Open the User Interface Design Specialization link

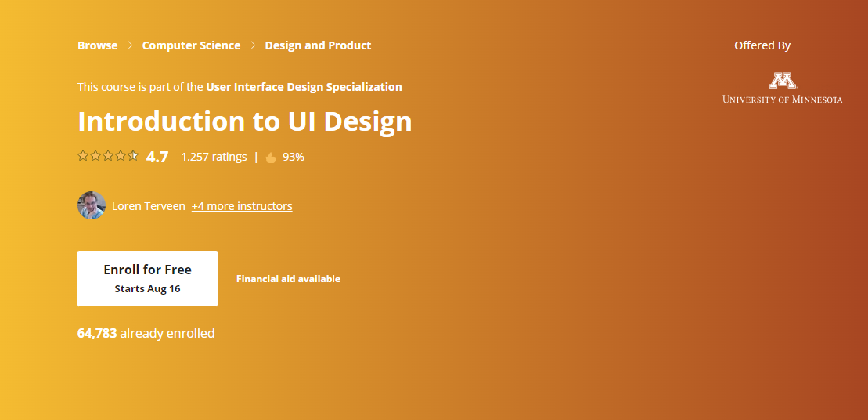click(x=304, y=87)
